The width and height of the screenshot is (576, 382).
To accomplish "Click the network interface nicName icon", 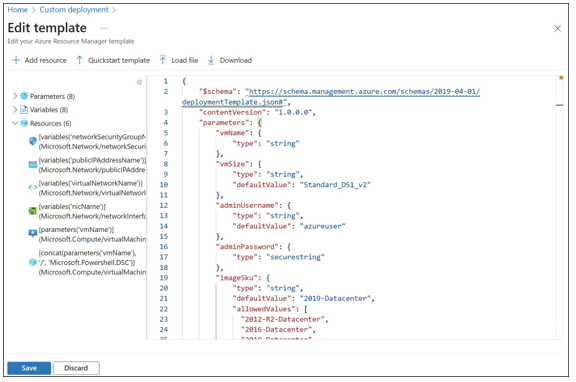I will (x=33, y=211).
